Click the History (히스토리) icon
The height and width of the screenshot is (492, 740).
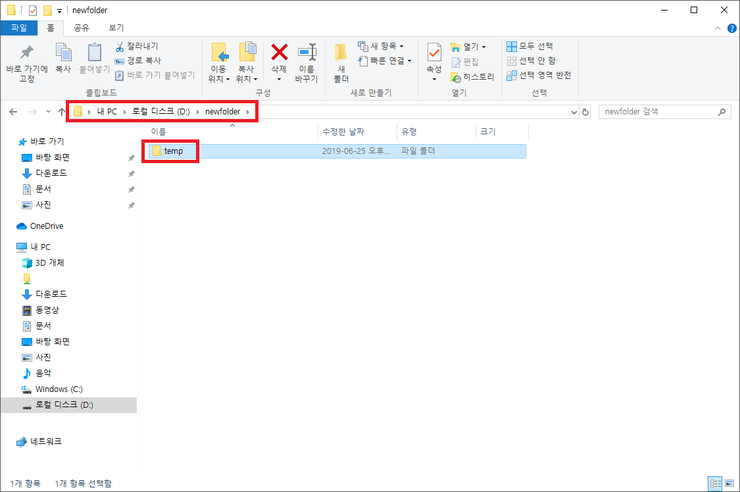pyautogui.click(x=457, y=76)
